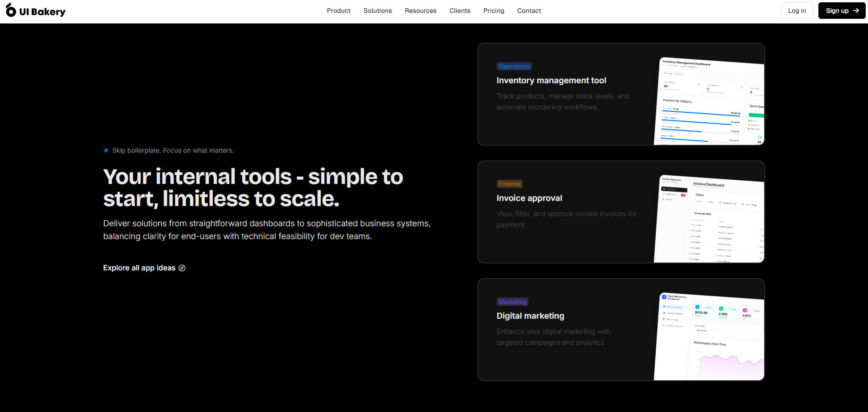Select the Finance category tag
Image resolution: width=868 pixels, height=412 pixels.
[509, 184]
